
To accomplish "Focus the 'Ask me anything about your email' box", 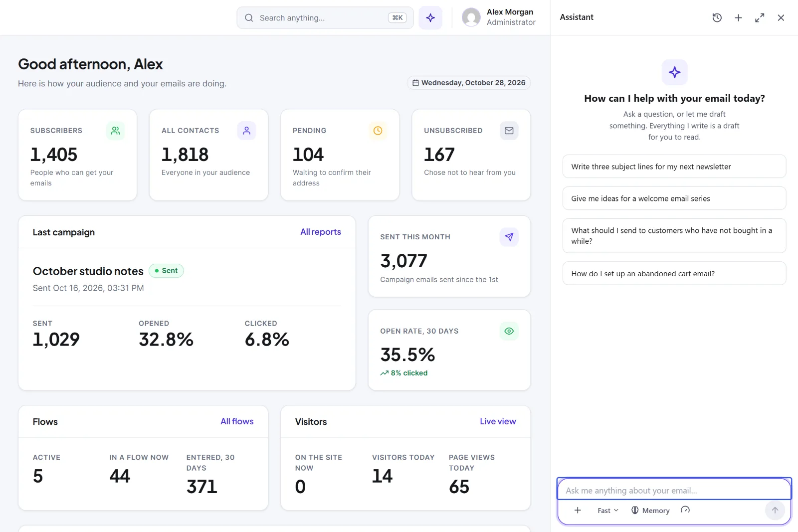I will [x=674, y=490].
